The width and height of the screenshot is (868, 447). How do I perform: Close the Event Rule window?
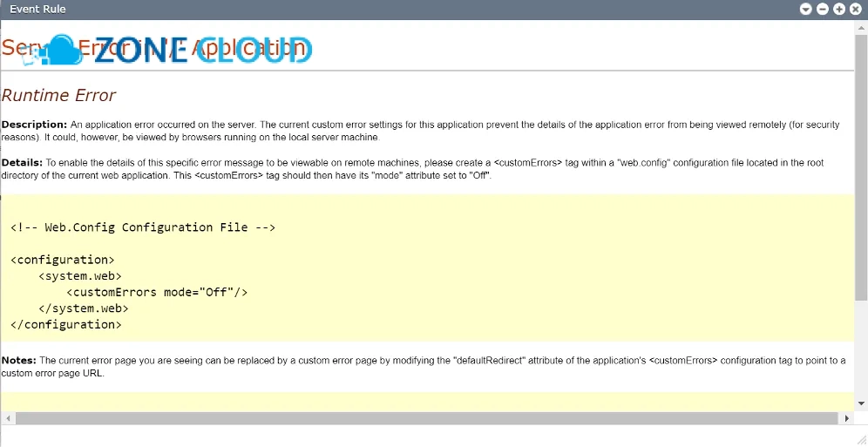click(856, 10)
